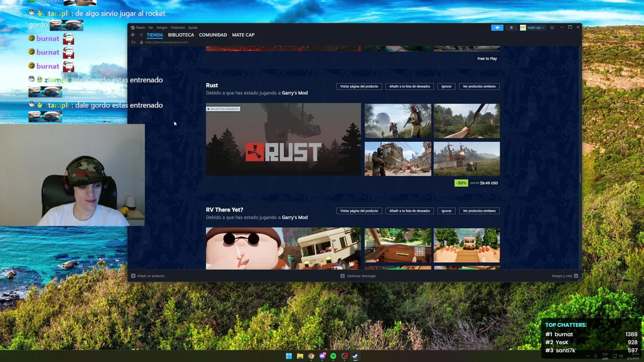Open the Rust title link
Image resolution: width=644 pixels, height=362 pixels.
212,85
